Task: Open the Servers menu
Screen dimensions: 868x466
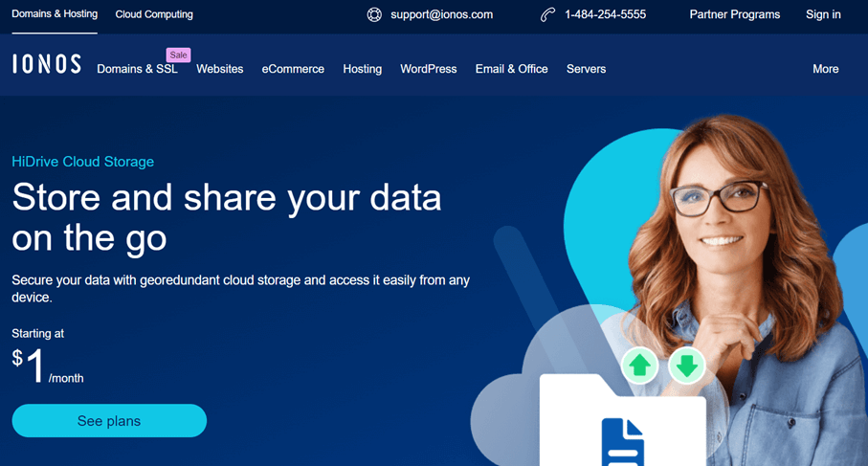Action: [x=586, y=69]
